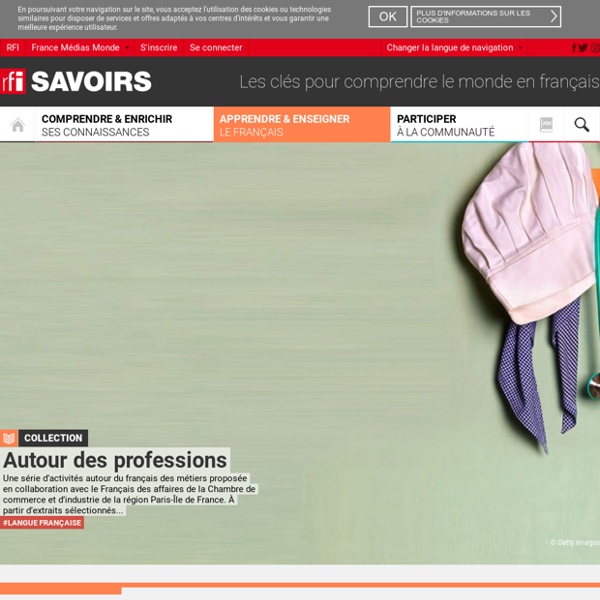Click the COLLECTION label
This screenshot has height=600, width=600.
pyautogui.click(x=53, y=438)
